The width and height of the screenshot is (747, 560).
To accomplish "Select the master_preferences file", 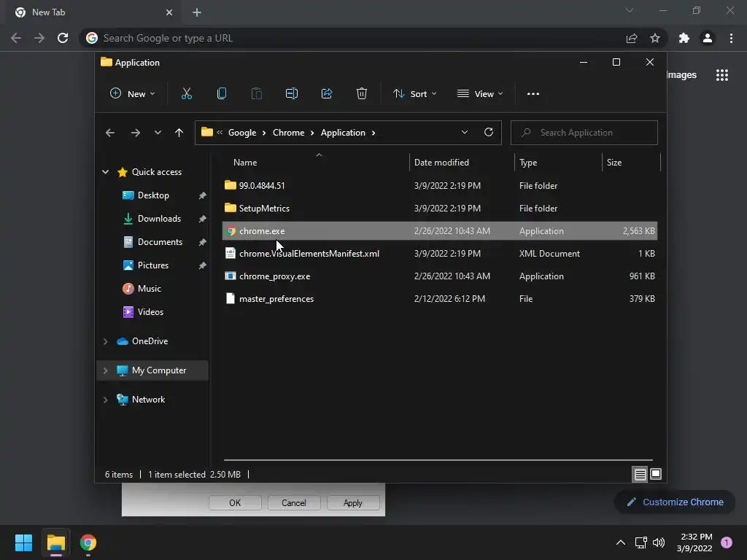I will pos(440,298).
